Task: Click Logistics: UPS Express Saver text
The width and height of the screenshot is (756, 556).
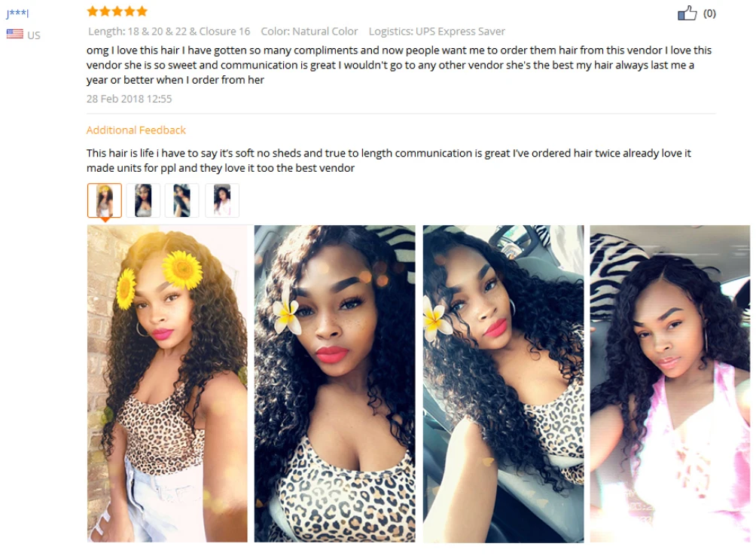Action: [437, 32]
